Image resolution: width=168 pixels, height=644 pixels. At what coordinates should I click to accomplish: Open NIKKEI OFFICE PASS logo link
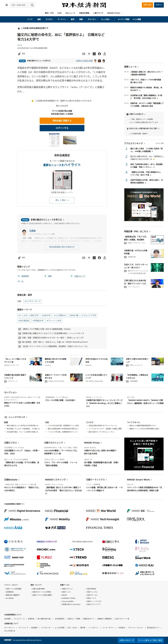79,573
